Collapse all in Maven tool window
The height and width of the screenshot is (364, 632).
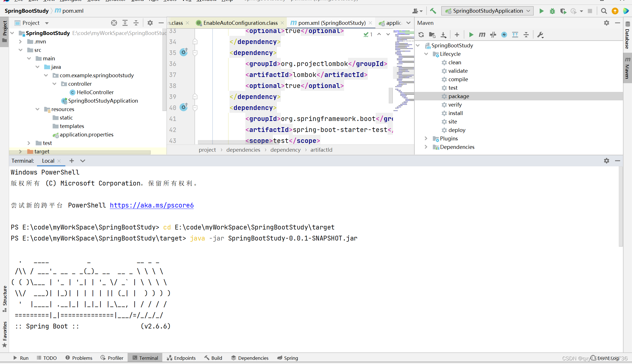(x=526, y=35)
